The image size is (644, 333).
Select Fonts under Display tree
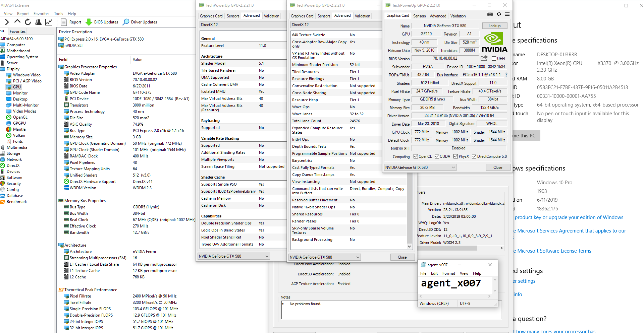[x=18, y=141]
